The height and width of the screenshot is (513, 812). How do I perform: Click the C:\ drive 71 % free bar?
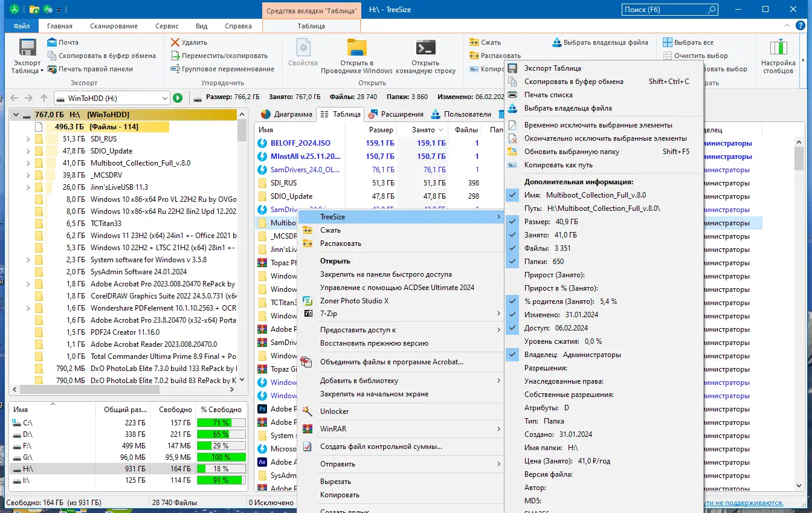coord(221,423)
